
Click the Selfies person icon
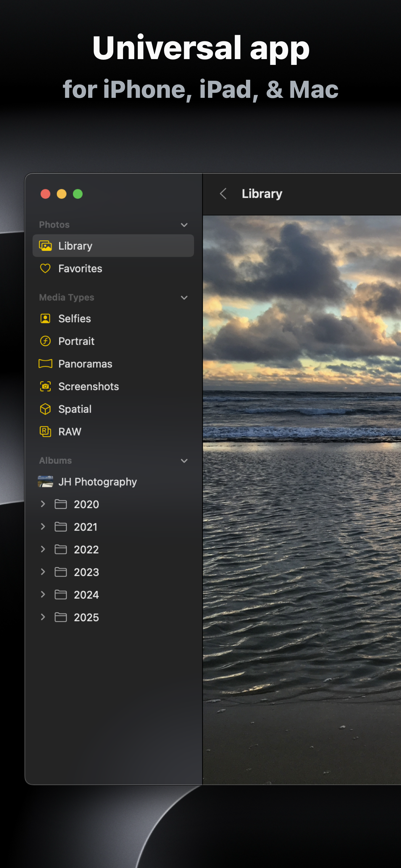click(x=45, y=318)
